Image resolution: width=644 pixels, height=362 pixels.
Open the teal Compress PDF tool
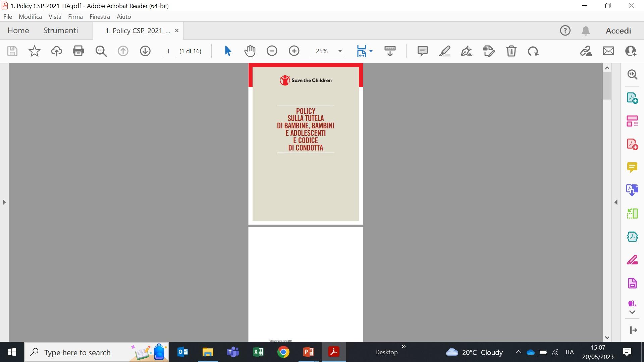(x=632, y=237)
